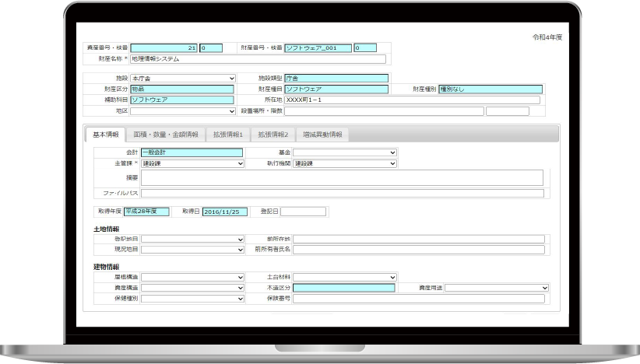Open the 拡張情報1 tab

click(228, 135)
